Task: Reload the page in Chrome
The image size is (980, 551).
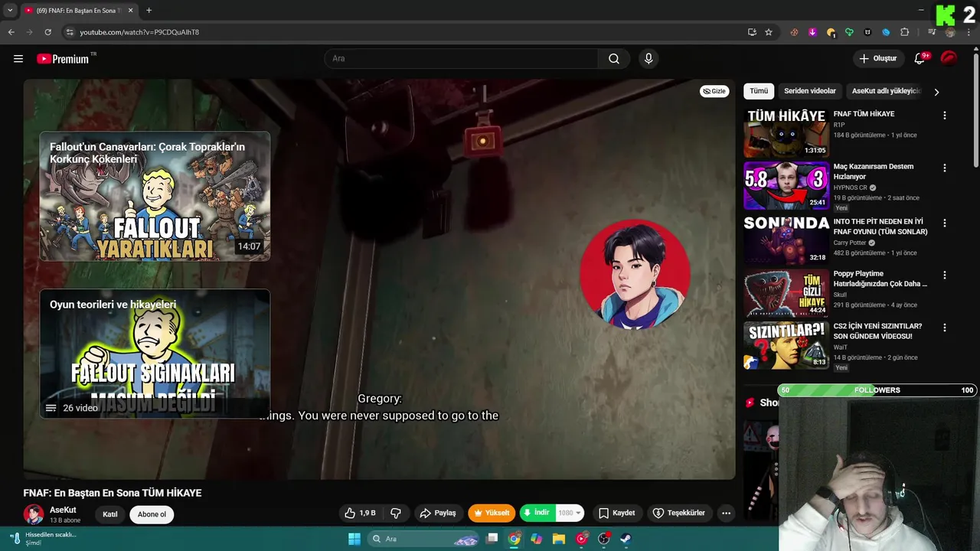Action: pos(47,32)
